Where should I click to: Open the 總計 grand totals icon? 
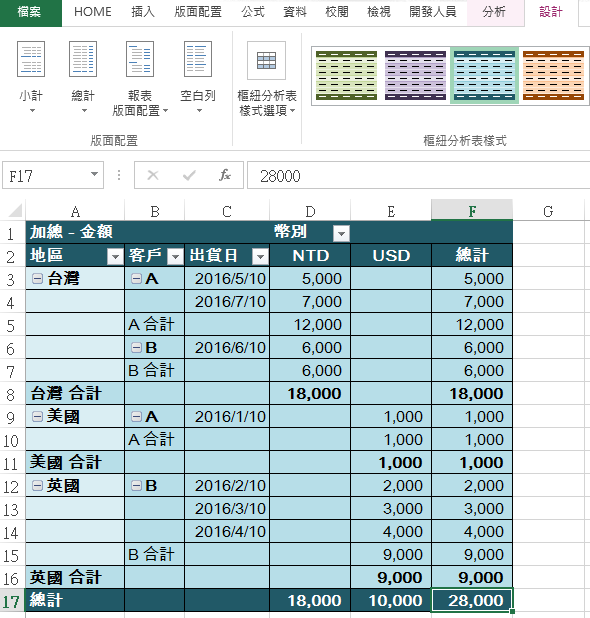pyautogui.click(x=83, y=59)
